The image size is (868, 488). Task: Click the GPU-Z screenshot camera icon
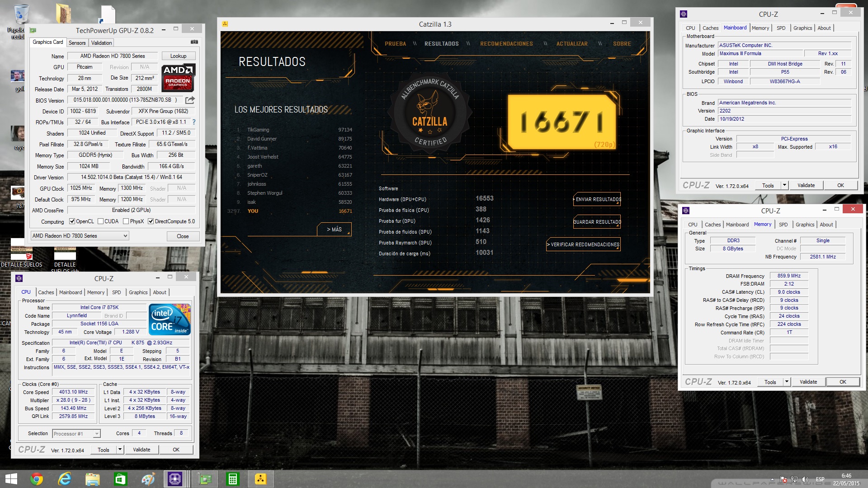click(194, 42)
